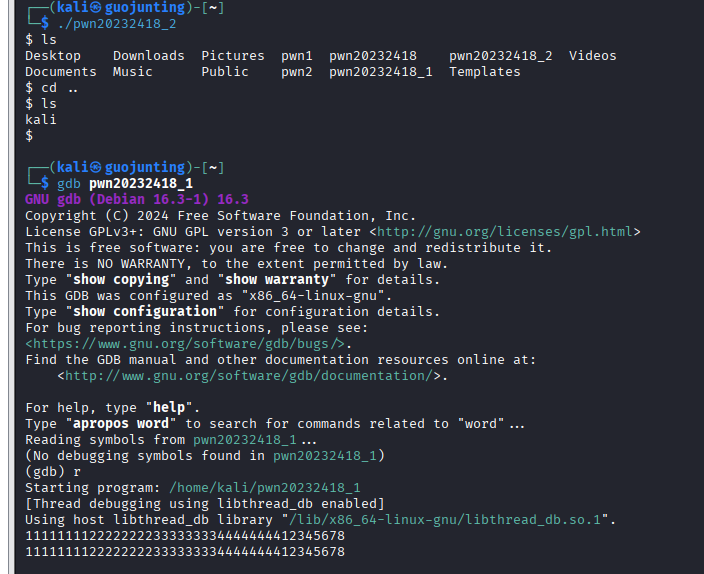The width and height of the screenshot is (704, 574).
Task: Click the empty '$' prompt after kali output
Action: 29,136
